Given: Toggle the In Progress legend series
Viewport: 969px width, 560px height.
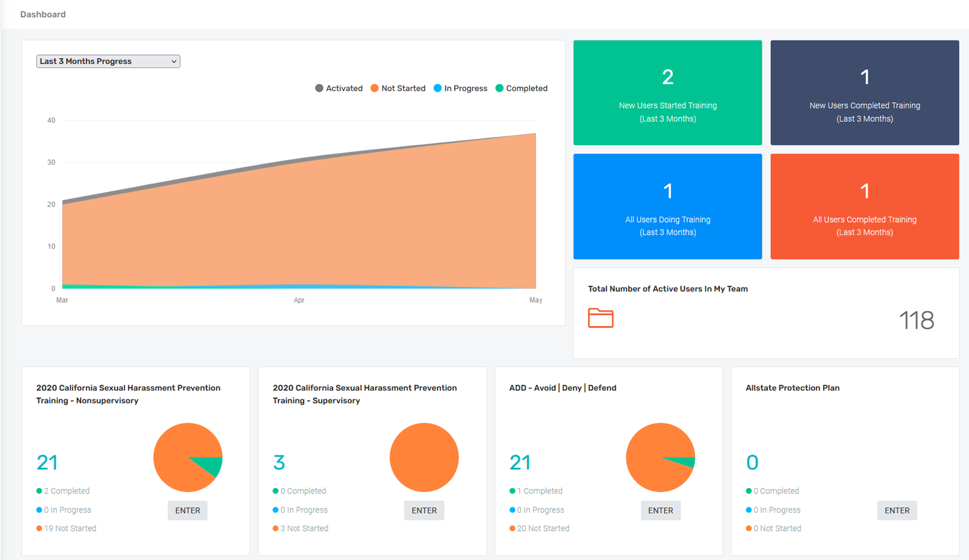Looking at the screenshot, I should (460, 88).
